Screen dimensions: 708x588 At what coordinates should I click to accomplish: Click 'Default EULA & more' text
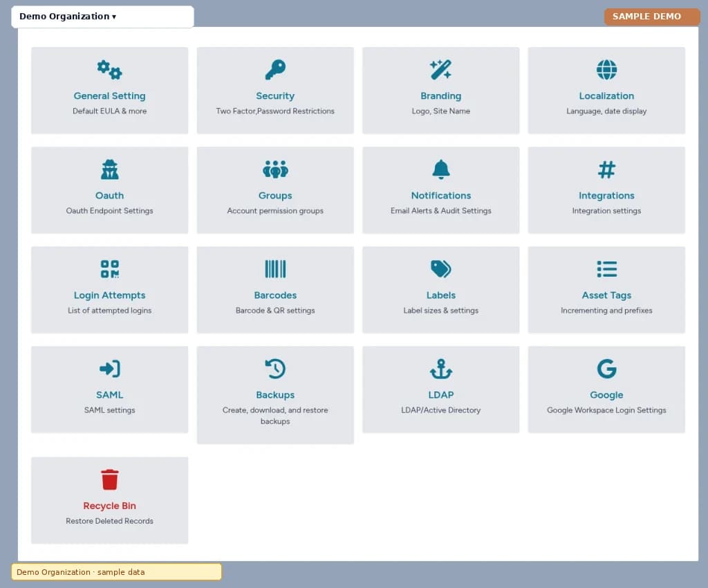109,111
